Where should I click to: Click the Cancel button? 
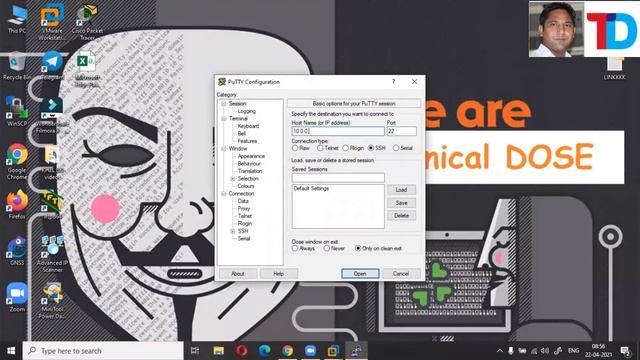(401, 273)
